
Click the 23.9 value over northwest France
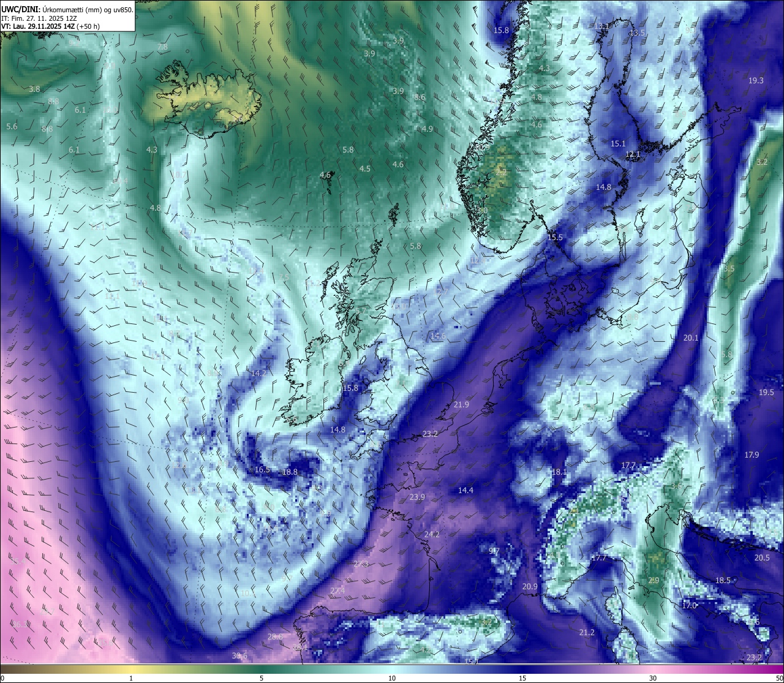[417, 497]
